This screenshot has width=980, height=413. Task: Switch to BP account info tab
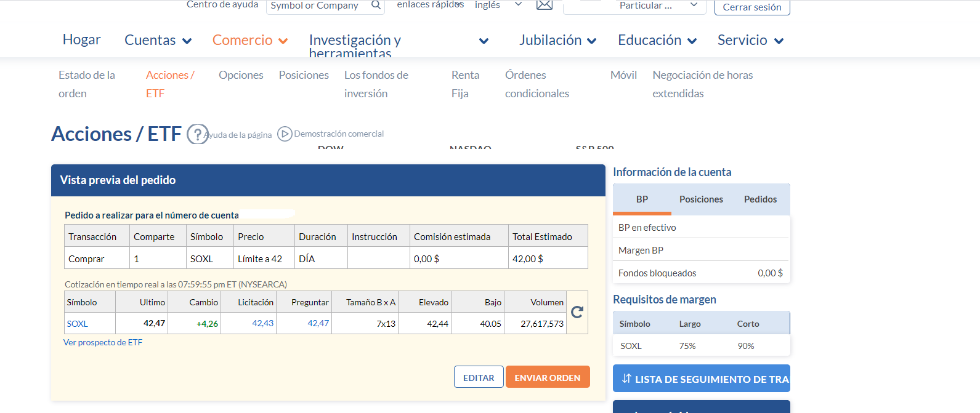(x=642, y=199)
